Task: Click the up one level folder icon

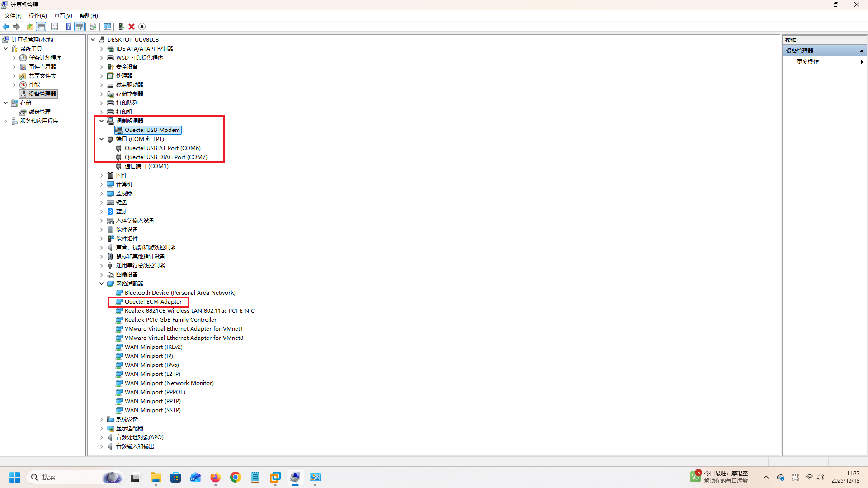Action: [x=30, y=27]
